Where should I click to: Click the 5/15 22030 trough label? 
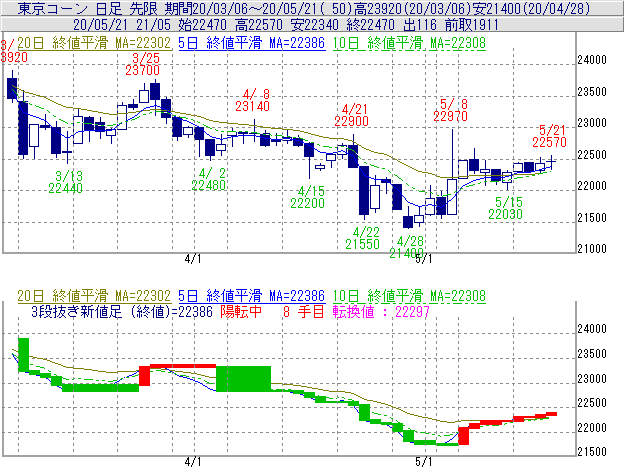coord(505,208)
